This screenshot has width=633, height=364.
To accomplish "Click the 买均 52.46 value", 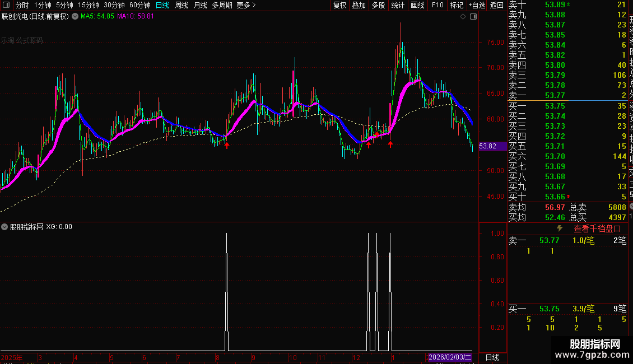I will click(555, 217).
